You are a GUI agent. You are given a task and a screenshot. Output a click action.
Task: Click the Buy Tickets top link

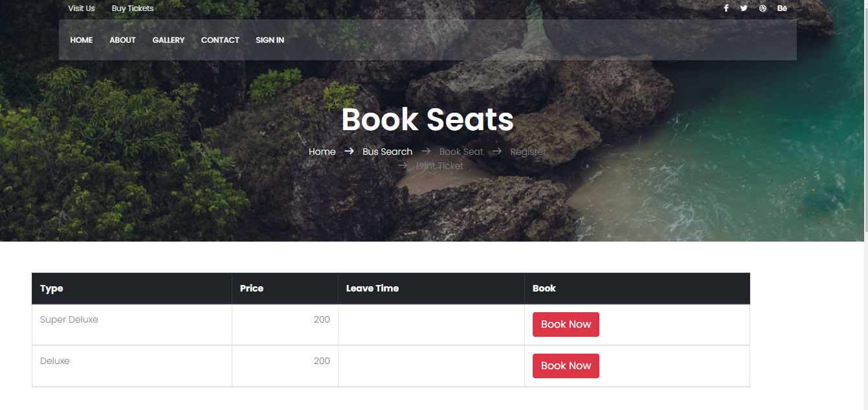tap(133, 8)
